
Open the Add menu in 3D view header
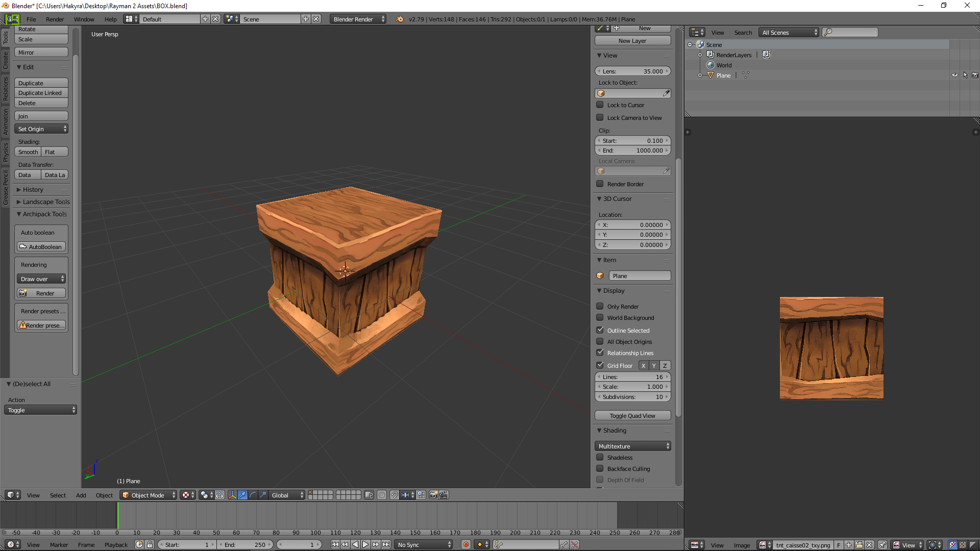(x=81, y=495)
